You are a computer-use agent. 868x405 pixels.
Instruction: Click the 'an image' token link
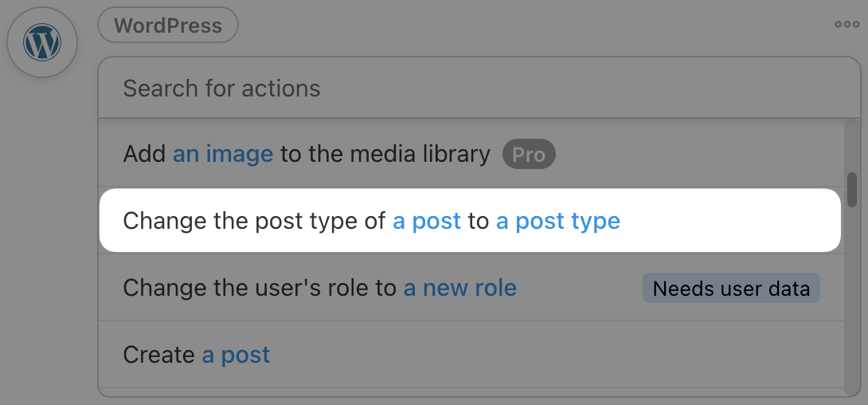point(223,154)
